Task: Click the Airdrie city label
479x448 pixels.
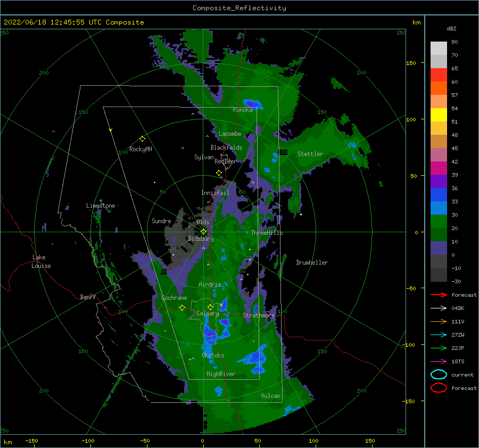Action: point(210,284)
